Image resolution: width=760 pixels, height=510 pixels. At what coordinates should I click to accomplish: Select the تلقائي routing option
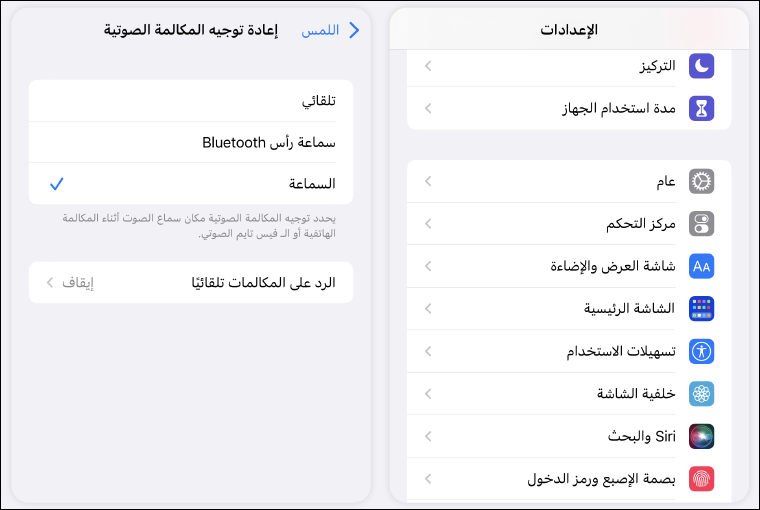(x=191, y=101)
